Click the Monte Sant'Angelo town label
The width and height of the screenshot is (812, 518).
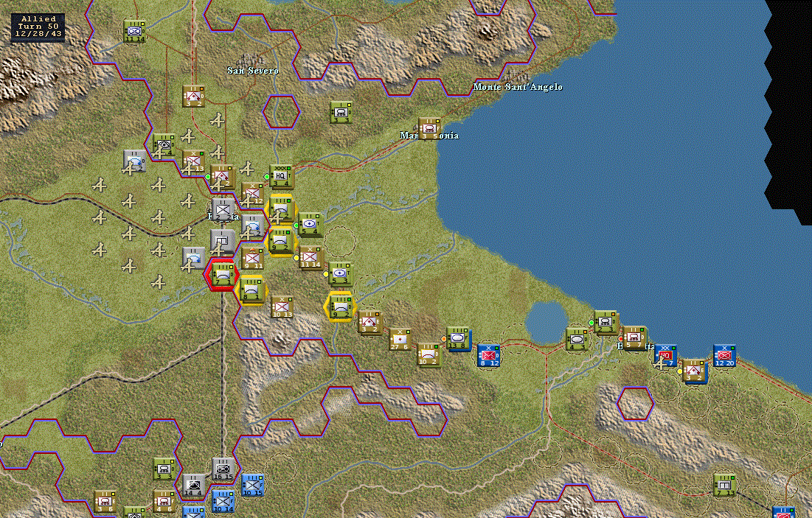point(517,86)
